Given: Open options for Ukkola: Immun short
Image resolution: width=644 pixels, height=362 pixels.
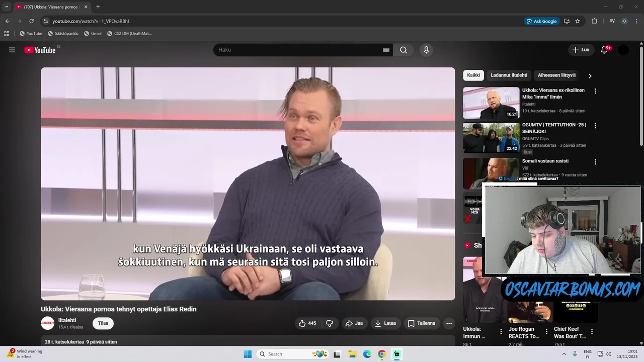Looking at the screenshot, I should coord(501,331).
